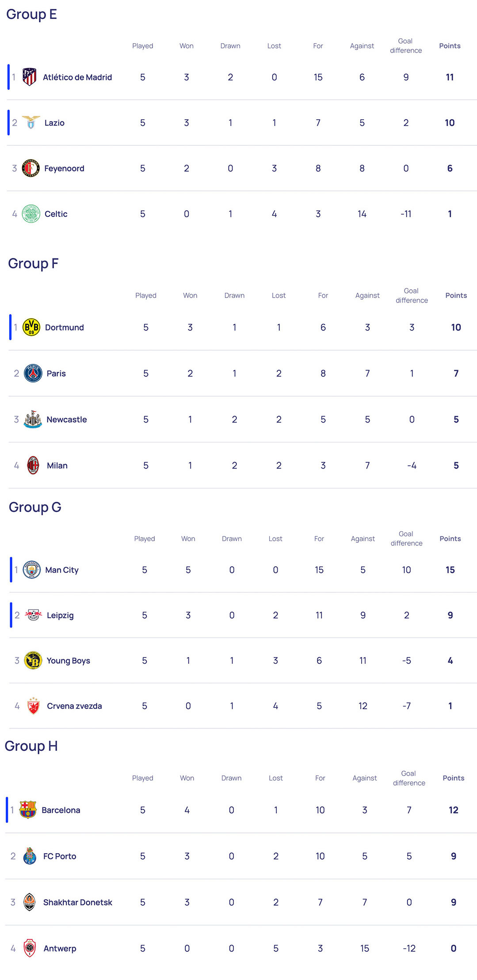
Task: Click the Lazio eagle crest
Action: tap(31, 122)
